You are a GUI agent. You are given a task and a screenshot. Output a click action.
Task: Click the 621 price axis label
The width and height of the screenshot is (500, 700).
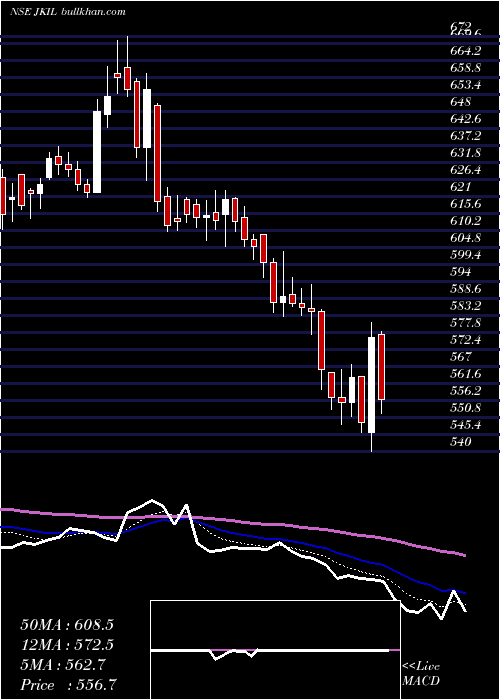coord(461,187)
